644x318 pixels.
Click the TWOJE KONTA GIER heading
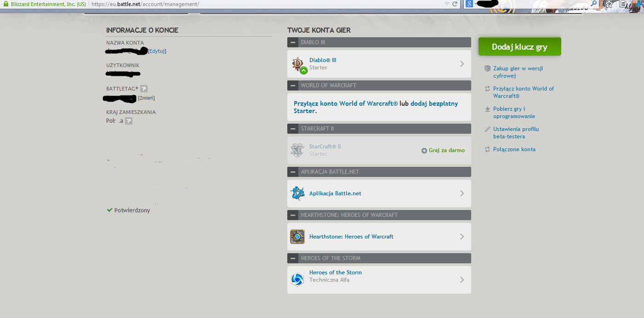tap(319, 30)
